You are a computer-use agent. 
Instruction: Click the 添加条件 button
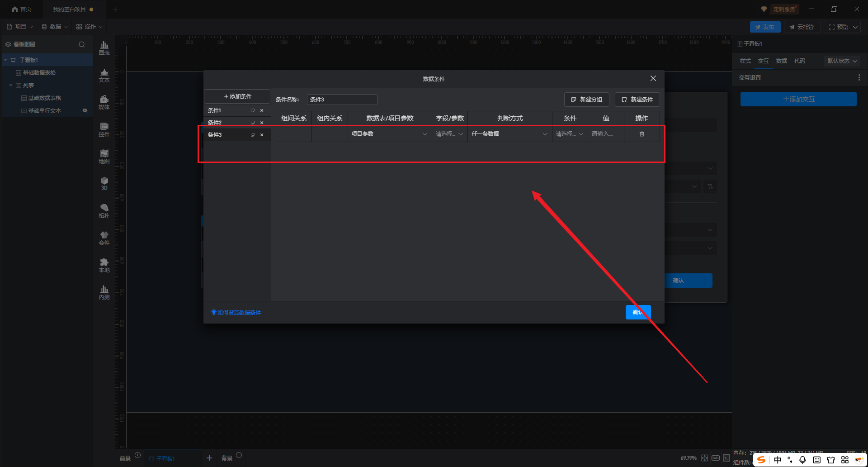tap(237, 96)
